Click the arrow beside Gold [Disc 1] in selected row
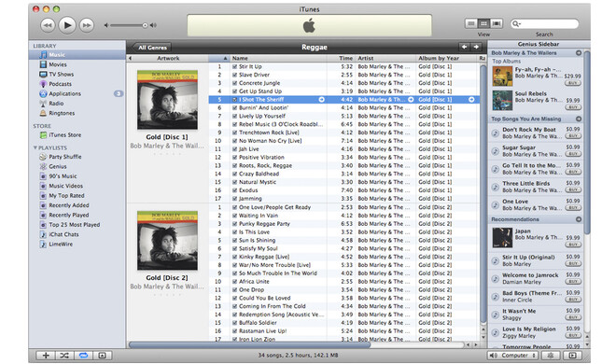Viewport: 616px width, 364px height. coord(471,100)
